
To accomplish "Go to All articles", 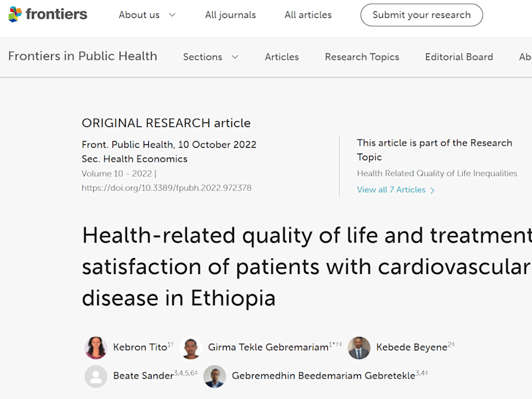I will click(308, 15).
